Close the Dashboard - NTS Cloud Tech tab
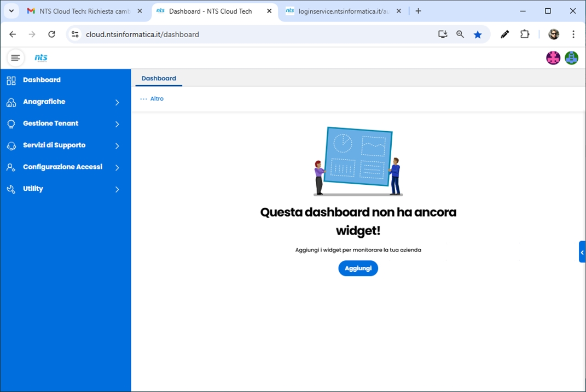The width and height of the screenshot is (586, 392). click(269, 11)
